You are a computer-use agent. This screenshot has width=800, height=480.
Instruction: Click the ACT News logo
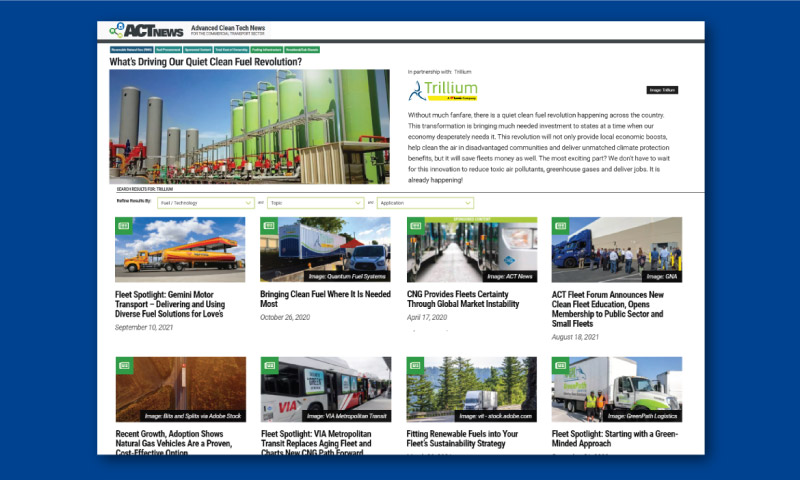(x=146, y=31)
